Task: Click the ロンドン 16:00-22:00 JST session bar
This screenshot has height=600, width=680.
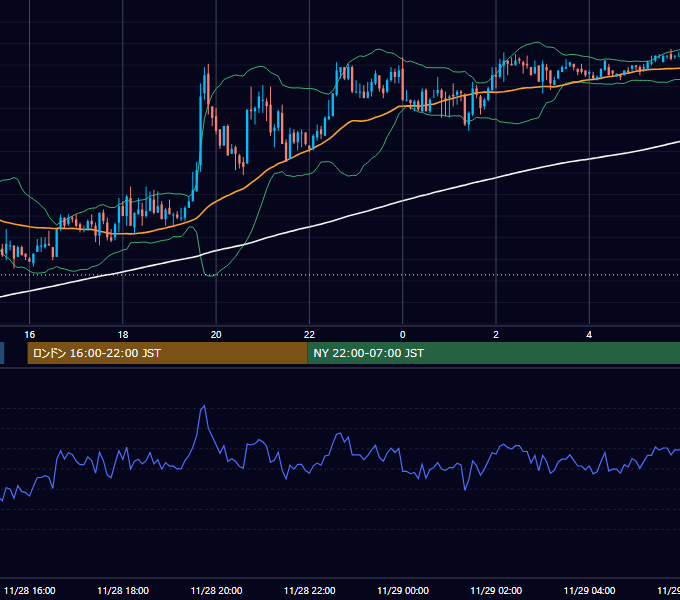Action: [x=167, y=353]
